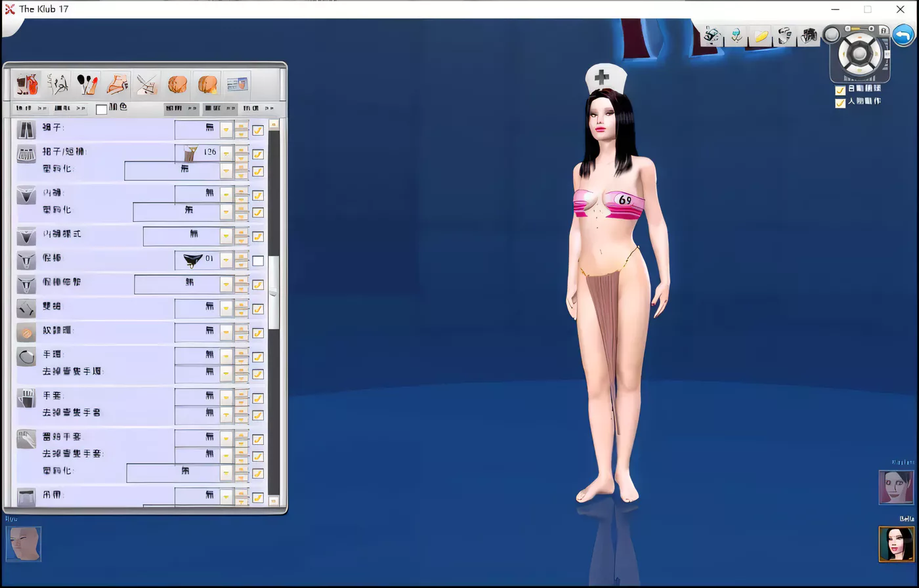Screen dimensions: 919x588
Task: Click the white skin color swatch
Action: coord(101,109)
